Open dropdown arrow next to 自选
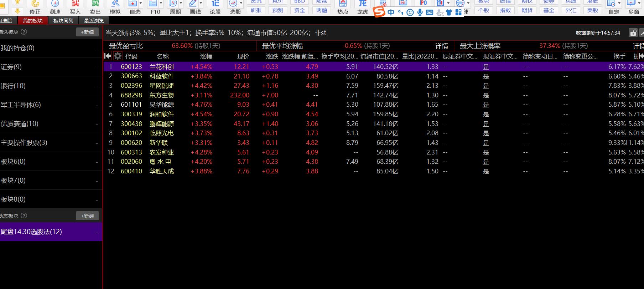Viewport: 644px width, 289px height. click(x=141, y=3)
